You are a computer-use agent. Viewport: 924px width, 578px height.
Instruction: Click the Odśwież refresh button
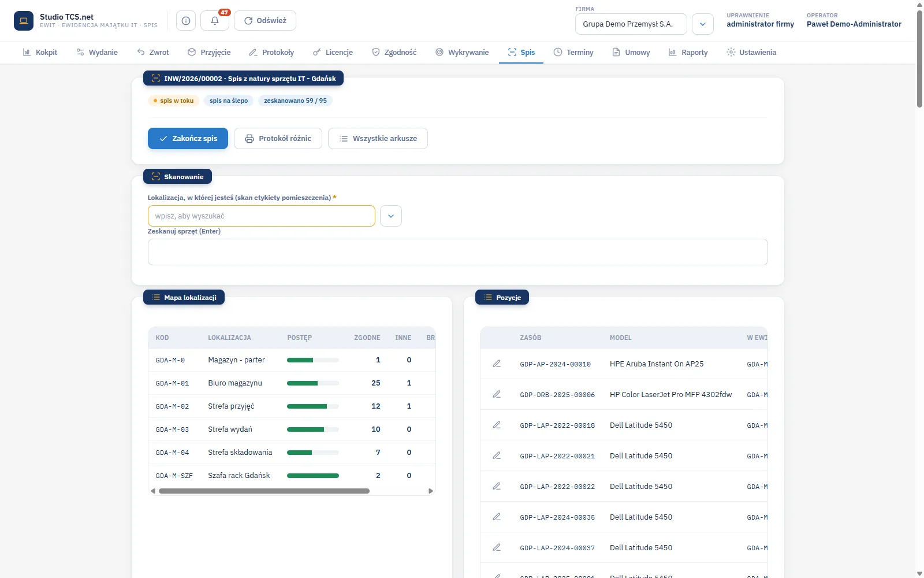coord(265,21)
